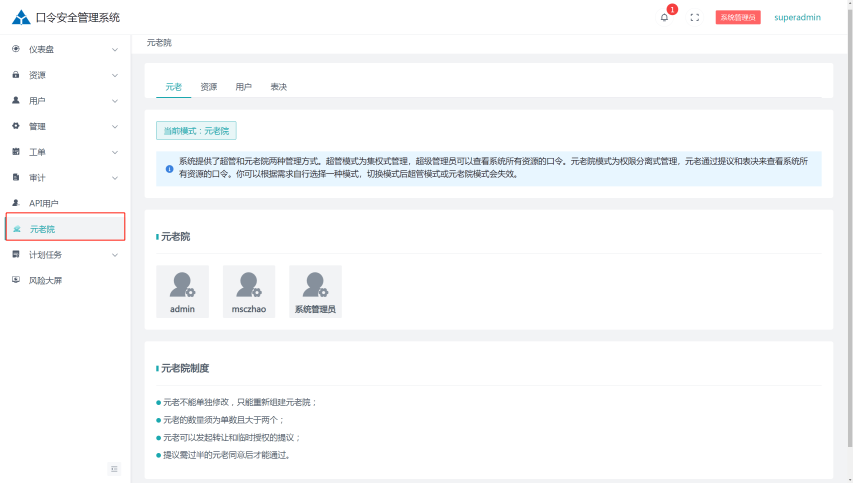Open the 用户 tab

pos(243,87)
